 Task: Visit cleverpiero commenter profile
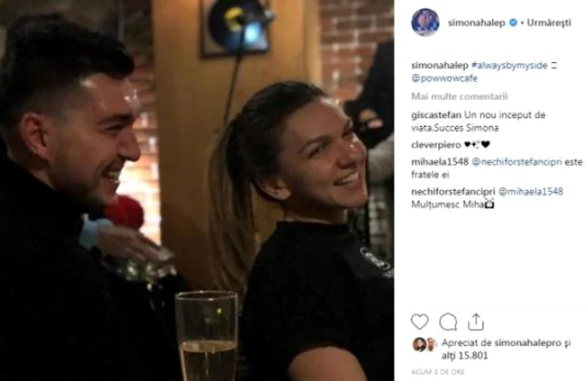[x=436, y=145]
